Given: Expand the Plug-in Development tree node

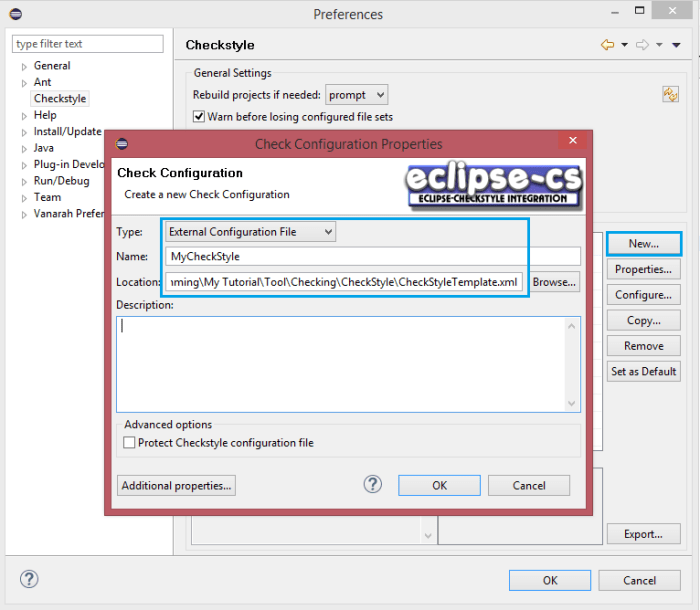Looking at the screenshot, I should coord(24,165).
